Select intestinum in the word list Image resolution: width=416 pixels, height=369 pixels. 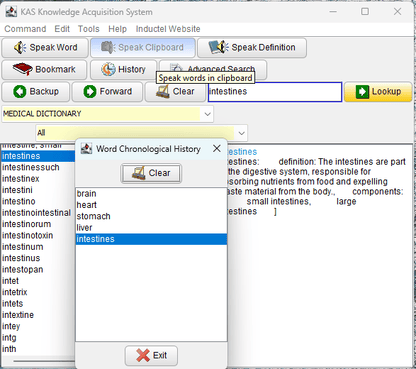click(38, 247)
